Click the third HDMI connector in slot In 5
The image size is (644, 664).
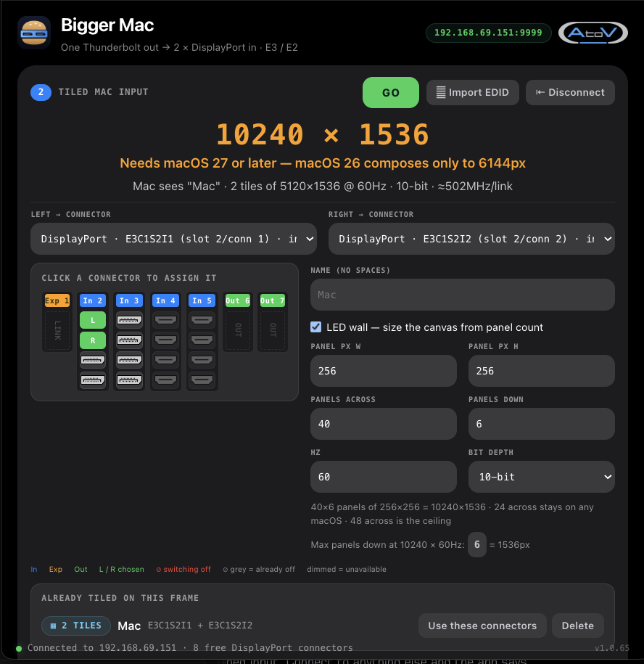[x=202, y=360]
